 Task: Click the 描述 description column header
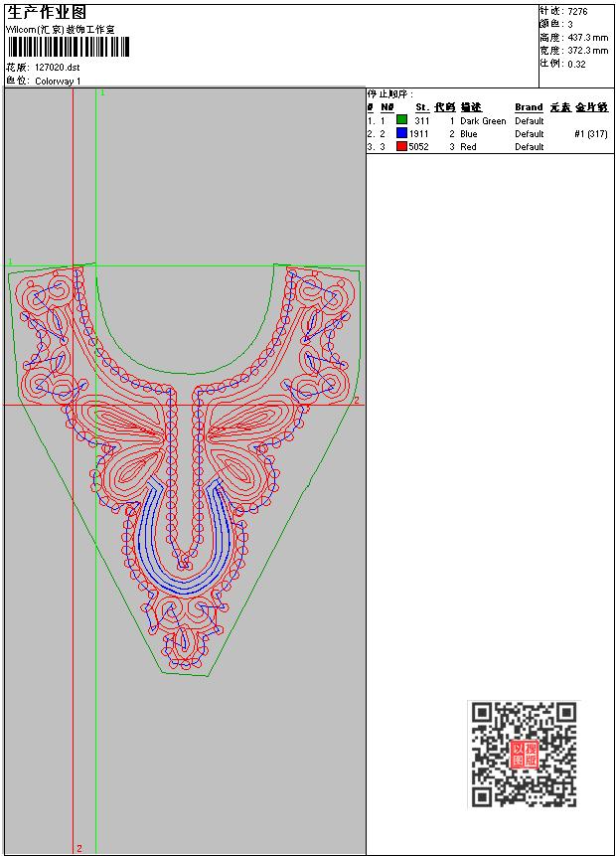471,107
